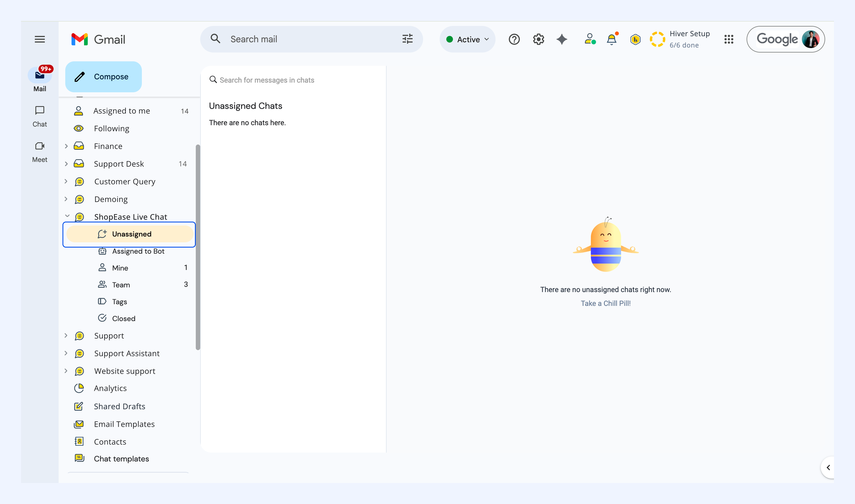Open the Following view with eye icon
Screen dimensions: 855x504
(111, 129)
